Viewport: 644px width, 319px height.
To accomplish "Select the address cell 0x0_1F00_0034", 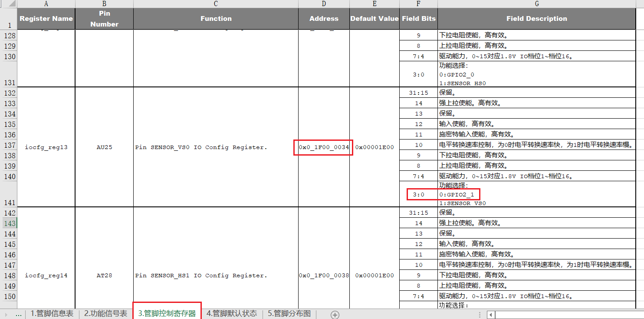I will [x=324, y=147].
